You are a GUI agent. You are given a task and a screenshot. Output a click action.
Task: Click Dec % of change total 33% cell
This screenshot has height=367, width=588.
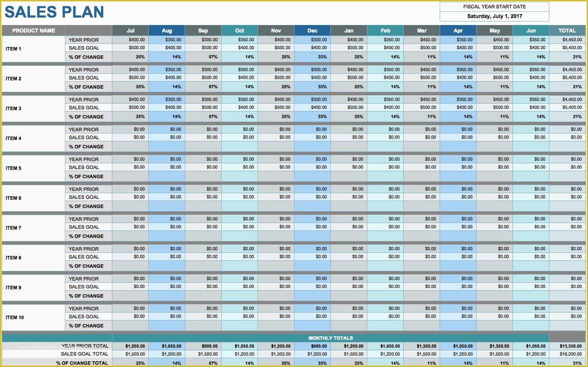pyautogui.click(x=312, y=363)
